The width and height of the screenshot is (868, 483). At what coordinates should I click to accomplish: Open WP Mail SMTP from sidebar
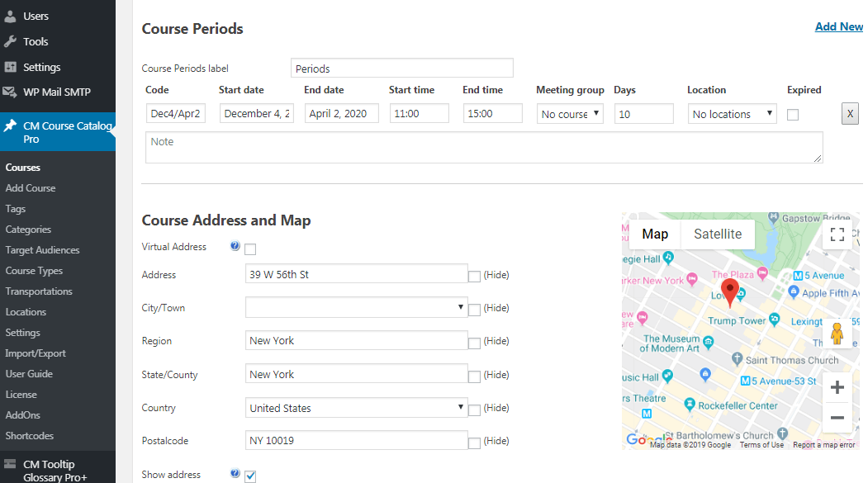pyautogui.click(x=57, y=92)
